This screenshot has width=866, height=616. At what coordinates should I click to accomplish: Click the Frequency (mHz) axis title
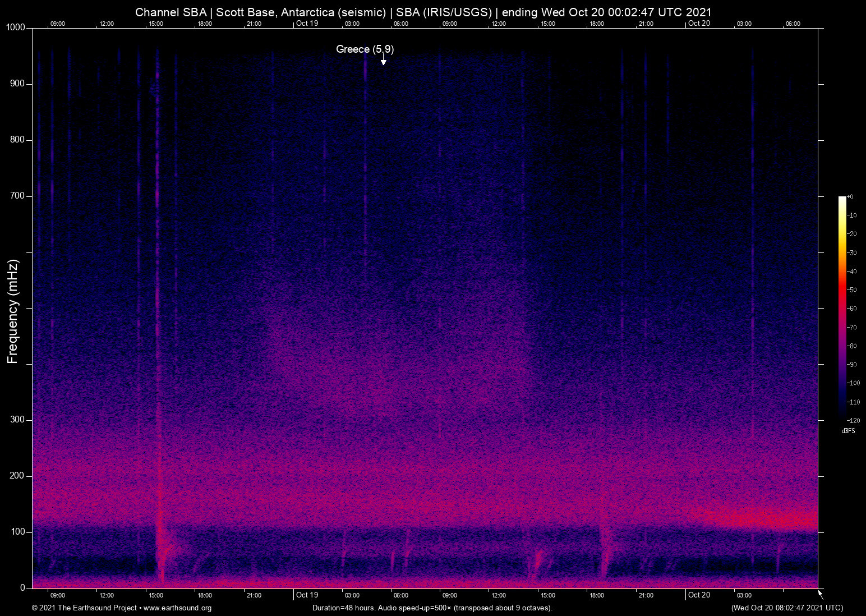tap(11, 307)
